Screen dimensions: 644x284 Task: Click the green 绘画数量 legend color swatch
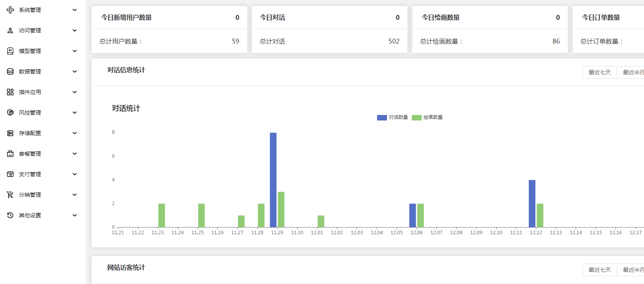[417, 117]
